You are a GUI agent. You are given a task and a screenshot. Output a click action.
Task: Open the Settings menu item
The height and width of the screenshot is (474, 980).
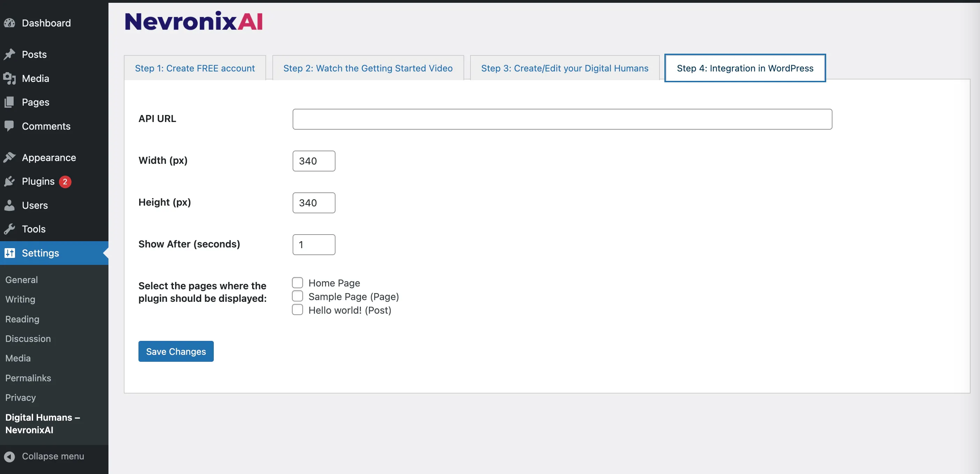(x=54, y=253)
